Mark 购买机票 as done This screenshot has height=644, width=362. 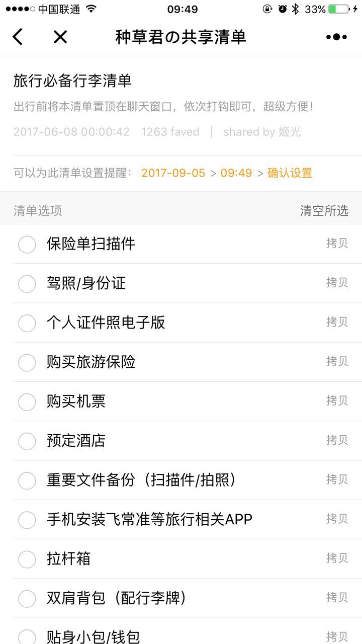pos(27,402)
